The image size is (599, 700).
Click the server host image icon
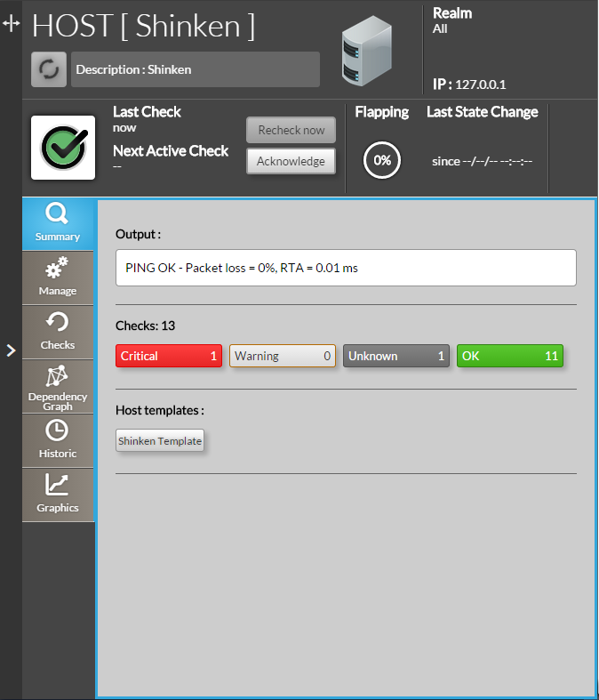[x=367, y=53]
